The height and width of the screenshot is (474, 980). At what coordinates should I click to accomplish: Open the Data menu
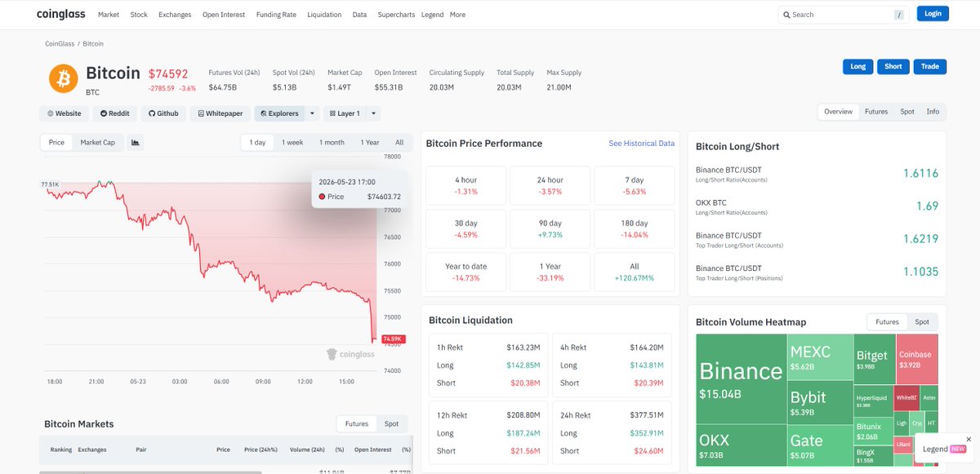coord(359,15)
